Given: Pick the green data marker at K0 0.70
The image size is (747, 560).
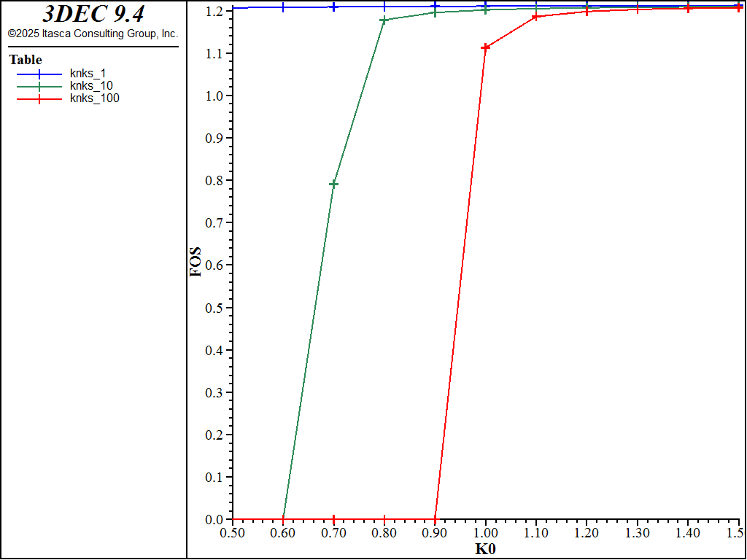Looking at the screenshot, I should [x=333, y=184].
